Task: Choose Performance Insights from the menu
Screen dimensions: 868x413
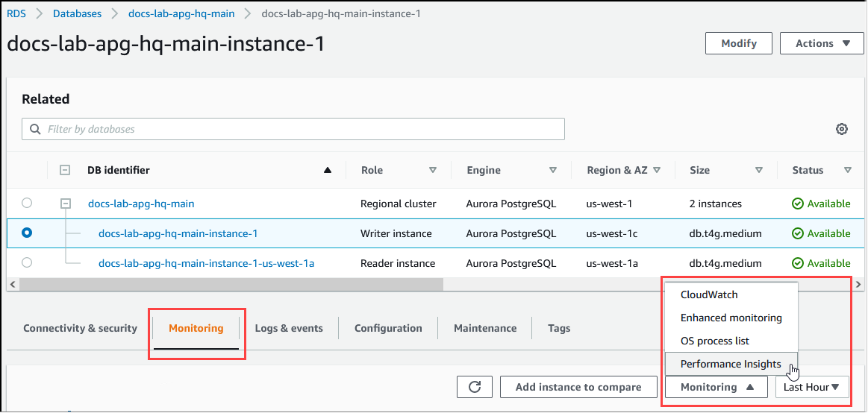Action: [730, 364]
